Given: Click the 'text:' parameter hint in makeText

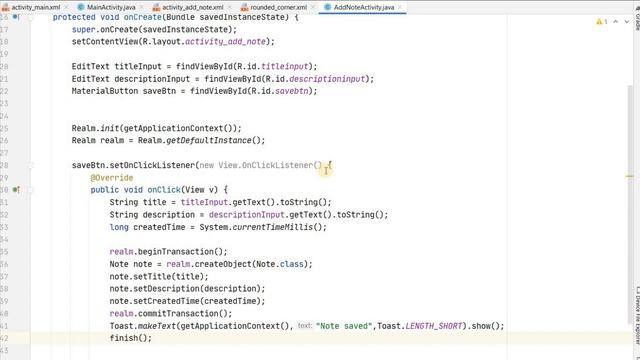Looking at the screenshot, I should [304, 325].
